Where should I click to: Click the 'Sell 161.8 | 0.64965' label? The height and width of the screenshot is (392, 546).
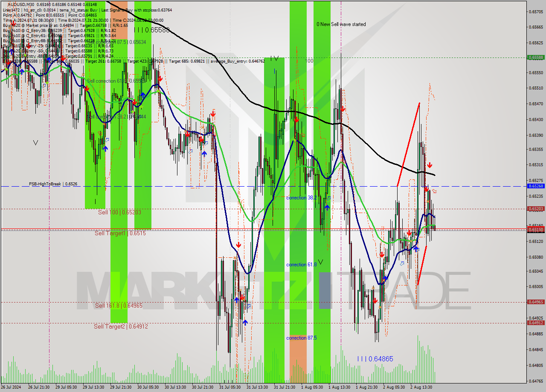point(119,306)
